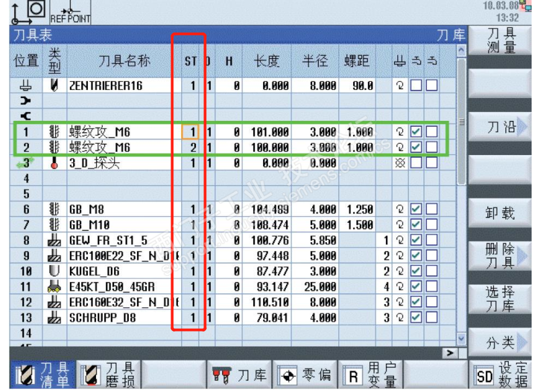Click the center drill icon for ZENTRIERER16

(x=54, y=85)
